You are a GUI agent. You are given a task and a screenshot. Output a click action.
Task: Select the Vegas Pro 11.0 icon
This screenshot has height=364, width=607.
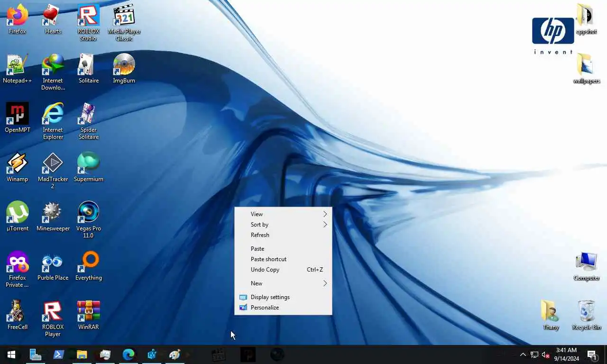[89, 220]
